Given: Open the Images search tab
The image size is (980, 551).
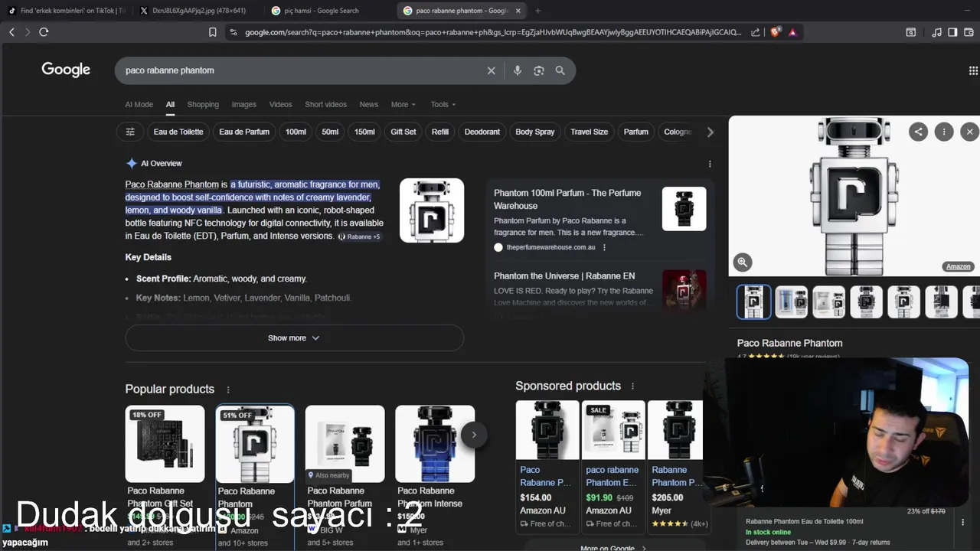Looking at the screenshot, I should point(244,104).
